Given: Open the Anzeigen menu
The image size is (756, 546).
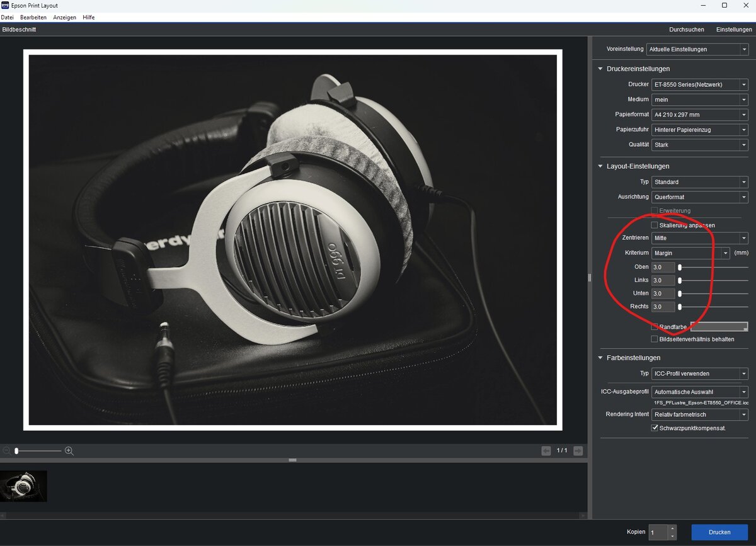Looking at the screenshot, I should 65,17.
